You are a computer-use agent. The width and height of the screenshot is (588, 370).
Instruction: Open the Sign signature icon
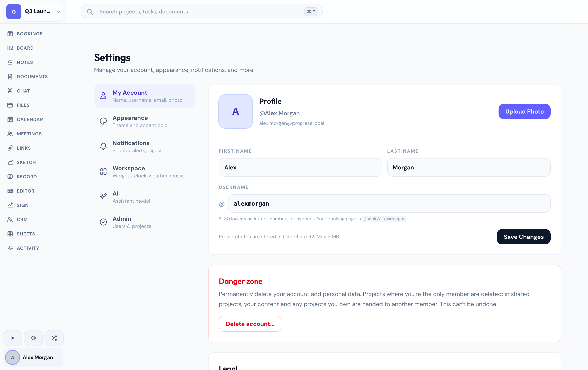tap(10, 205)
